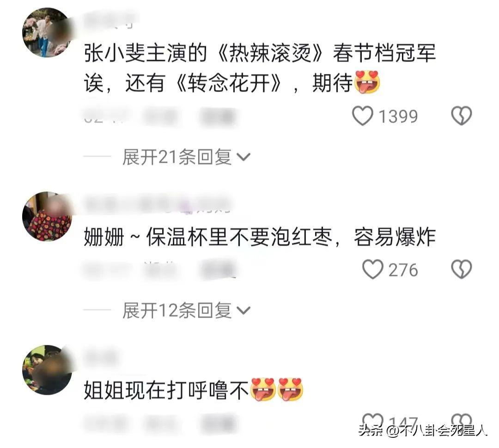Click watermark 头条 @不八卦会死星人

[x=423, y=430]
